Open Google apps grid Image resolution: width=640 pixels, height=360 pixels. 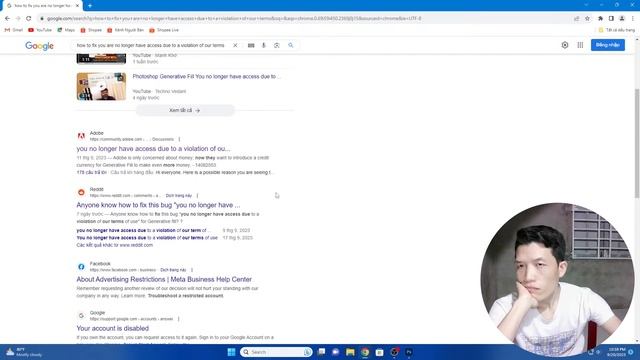[580, 45]
